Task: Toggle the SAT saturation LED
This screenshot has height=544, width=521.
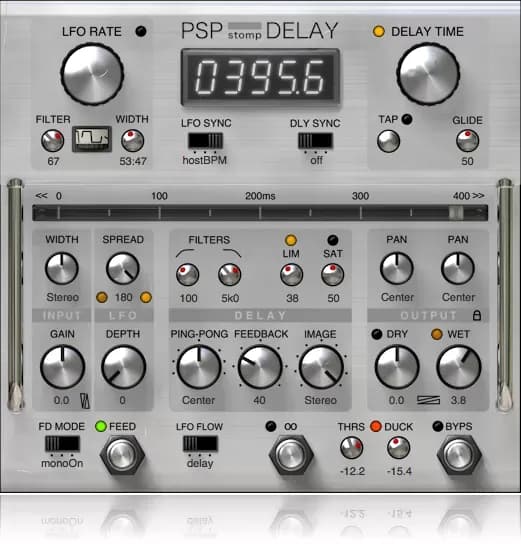Action: (333, 240)
